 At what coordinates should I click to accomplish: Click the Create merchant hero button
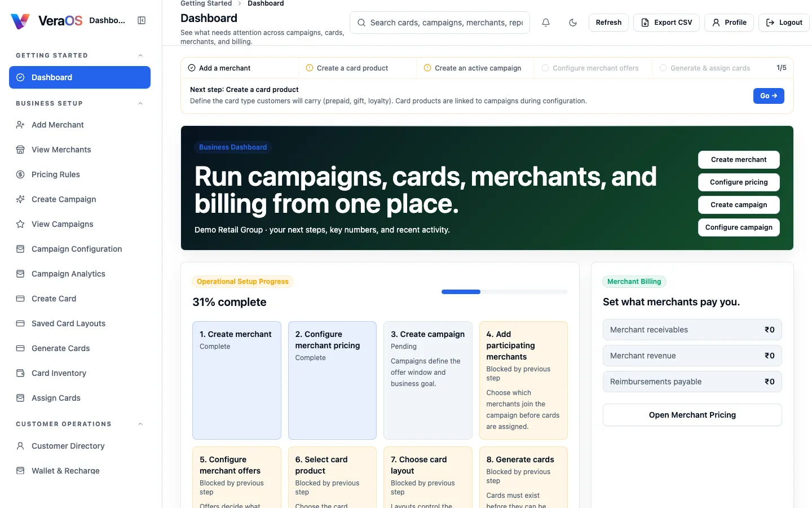tap(739, 160)
